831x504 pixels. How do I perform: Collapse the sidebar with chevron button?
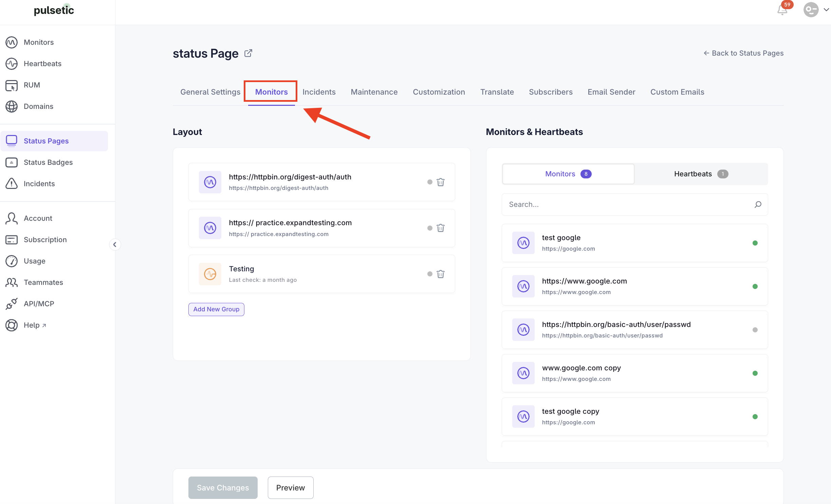[x=115, y=245]
